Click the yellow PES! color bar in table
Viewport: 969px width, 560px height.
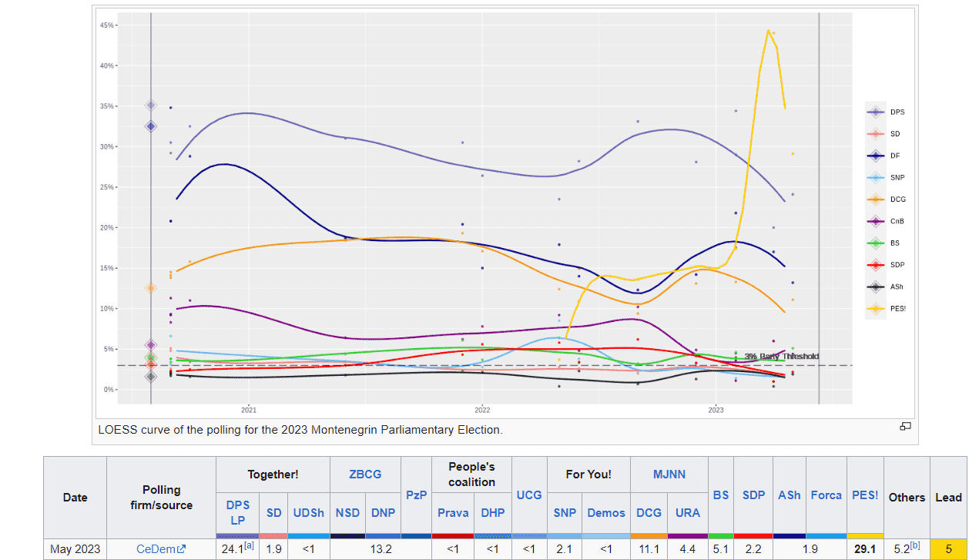pyautogui.click(x=865, y=536)
